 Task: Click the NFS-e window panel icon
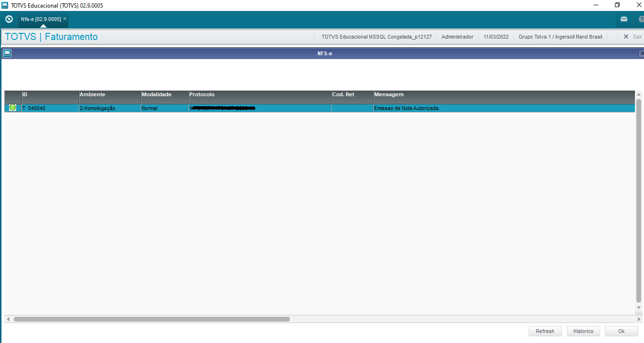click(7, 53)
